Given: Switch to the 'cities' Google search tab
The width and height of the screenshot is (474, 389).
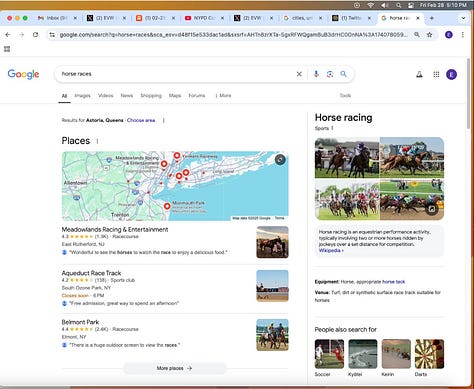Looking at the screenshot, I should (x=303, y=18).
